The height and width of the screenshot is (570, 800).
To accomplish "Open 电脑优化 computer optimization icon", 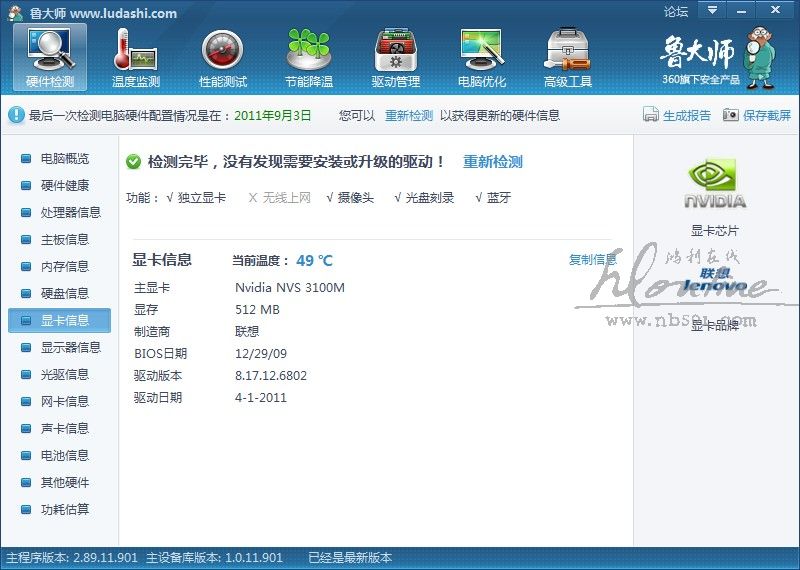I will pos(482,58).
